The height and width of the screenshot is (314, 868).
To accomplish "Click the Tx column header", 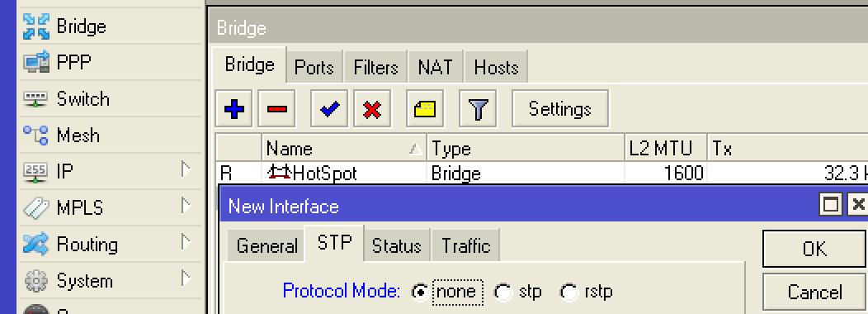I will click(x=788, y=148).
